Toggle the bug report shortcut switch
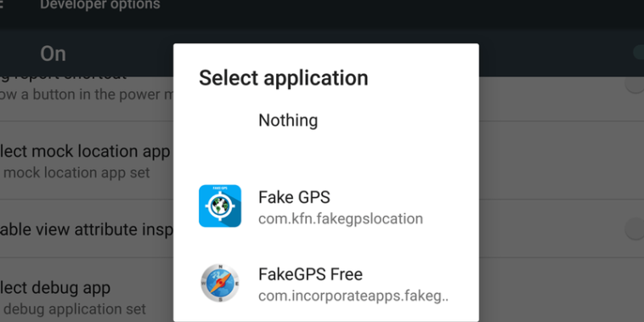 634,84
